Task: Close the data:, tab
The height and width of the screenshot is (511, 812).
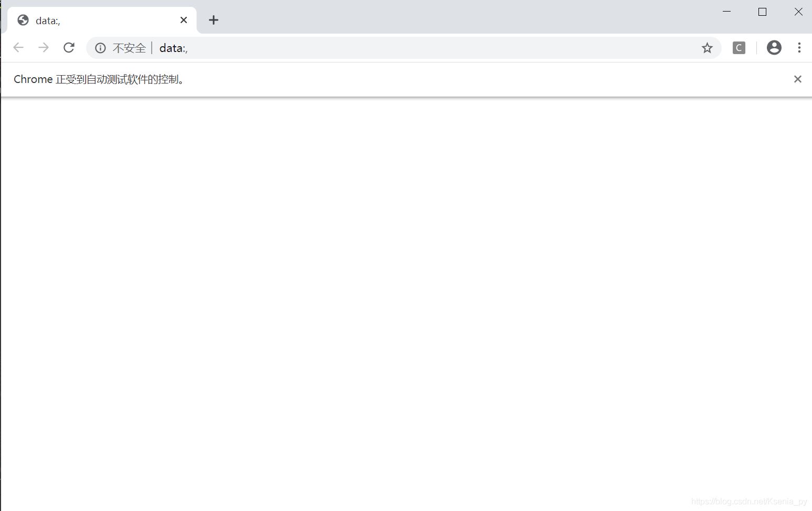Action: [183, 20]
